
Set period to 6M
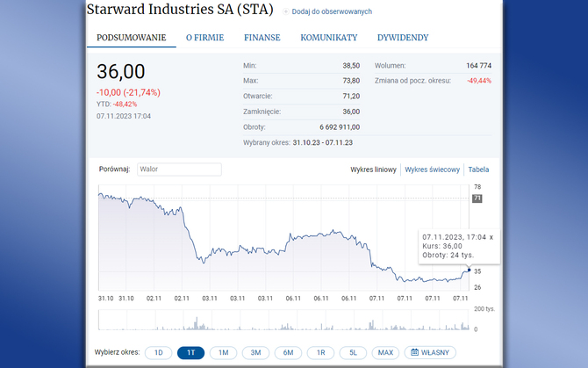coord(288,352)
